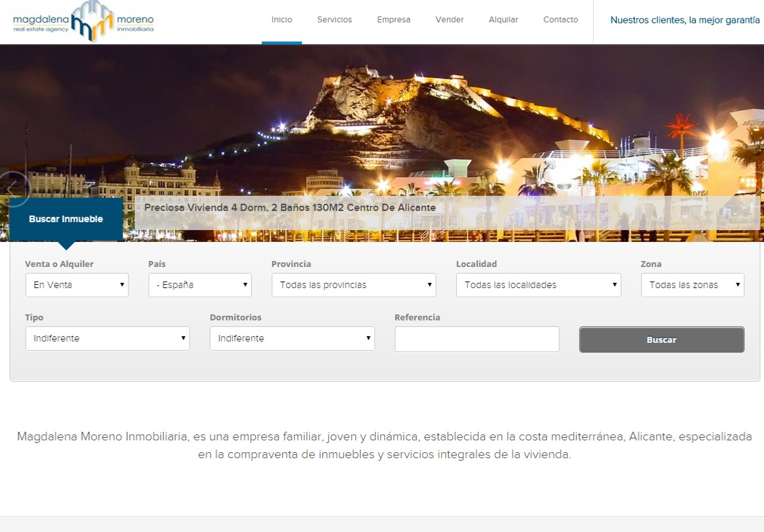The width and height of the screenshot is (764, 532).
Task: Open the Vender menu item
Action: coord(450,20)
